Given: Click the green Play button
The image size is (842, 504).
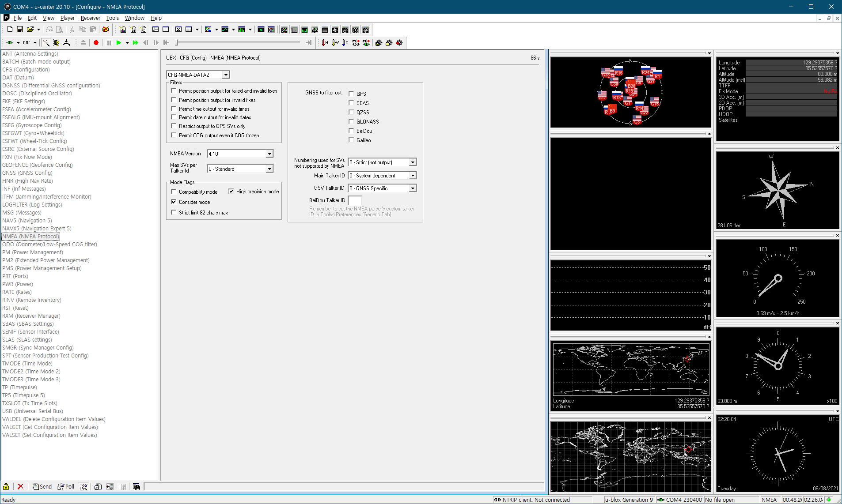Looking at the screenshot, I should [118, 43].
